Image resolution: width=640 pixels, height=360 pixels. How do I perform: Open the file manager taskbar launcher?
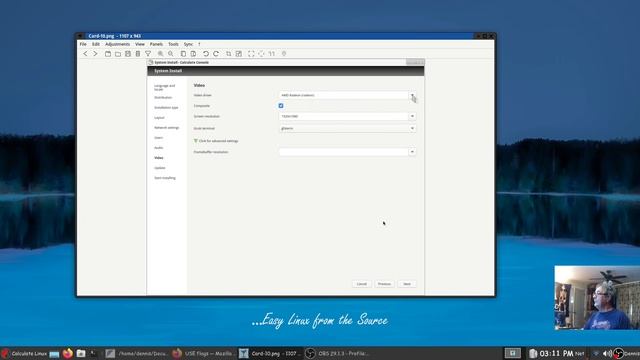[x=81, y=353]
